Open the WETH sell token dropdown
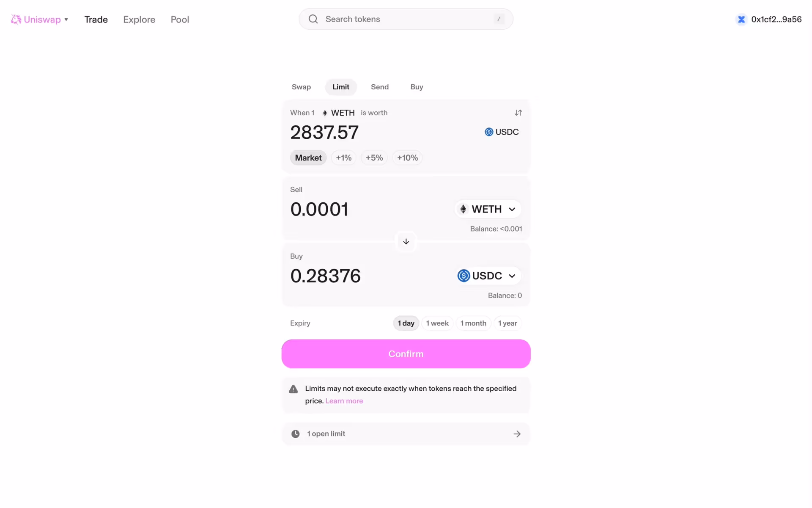This screenshot has width=812, height=508. pyautogui.click(x=488, y=209)
